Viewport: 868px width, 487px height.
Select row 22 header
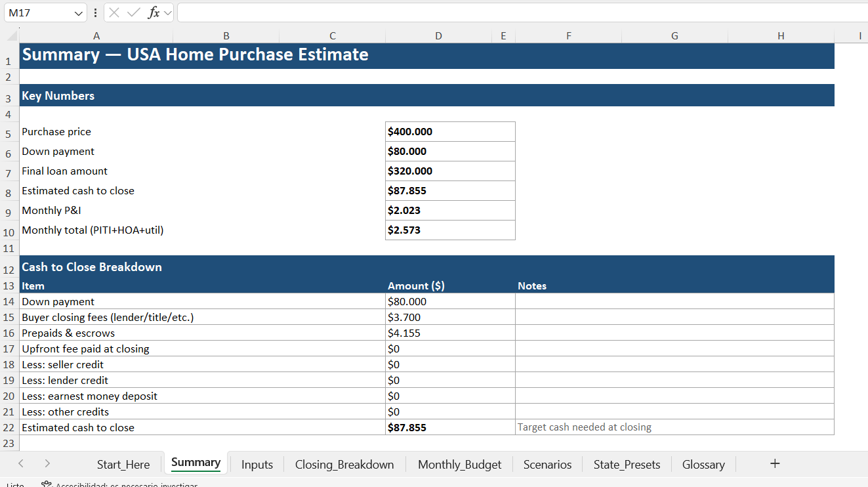click(9, 428)
